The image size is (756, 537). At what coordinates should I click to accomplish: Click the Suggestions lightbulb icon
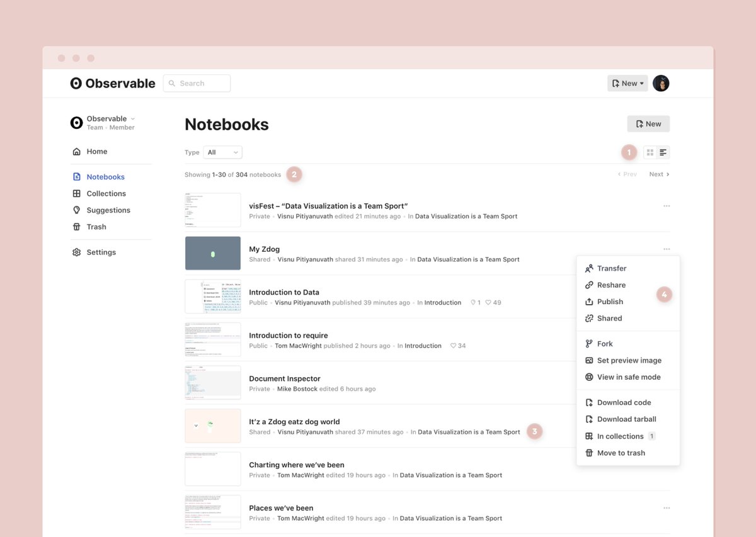pos(77,210)
